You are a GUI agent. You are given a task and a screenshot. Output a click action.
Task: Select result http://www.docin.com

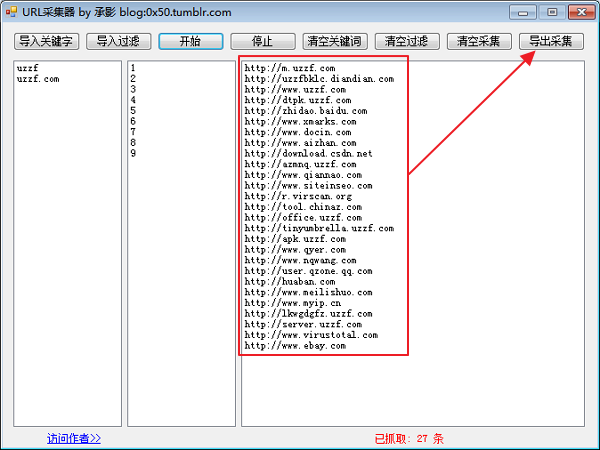pyautogui.click(x=298, y=132)
